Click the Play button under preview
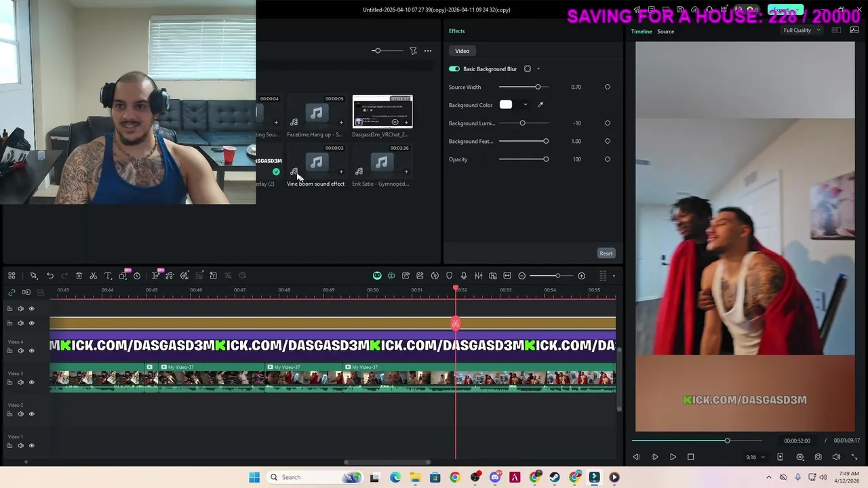Screen dimensions: 868x488 (673, 457)
